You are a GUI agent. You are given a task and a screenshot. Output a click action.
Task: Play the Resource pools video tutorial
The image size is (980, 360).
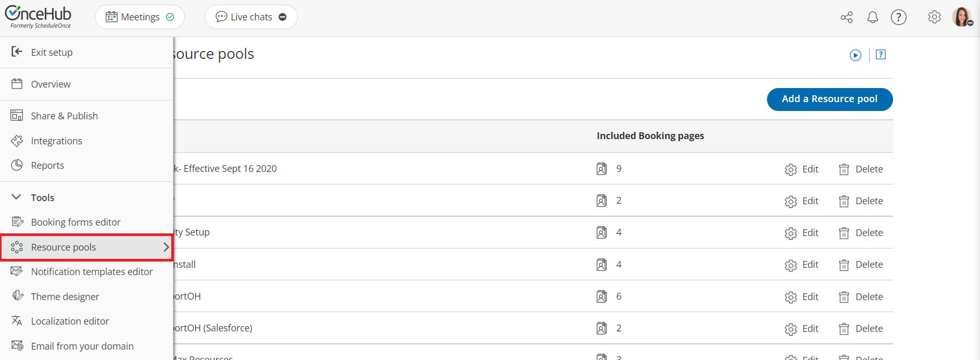click(856, 55)
